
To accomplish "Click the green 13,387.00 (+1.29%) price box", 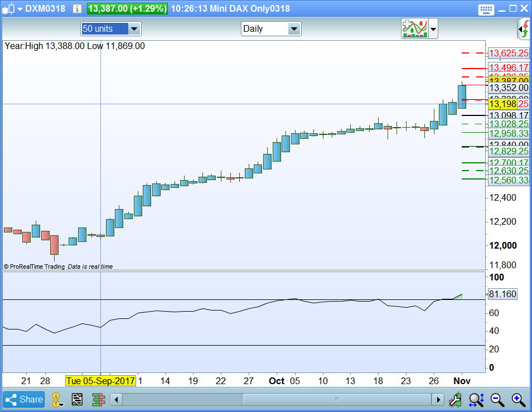I will [x=127, y=9].
